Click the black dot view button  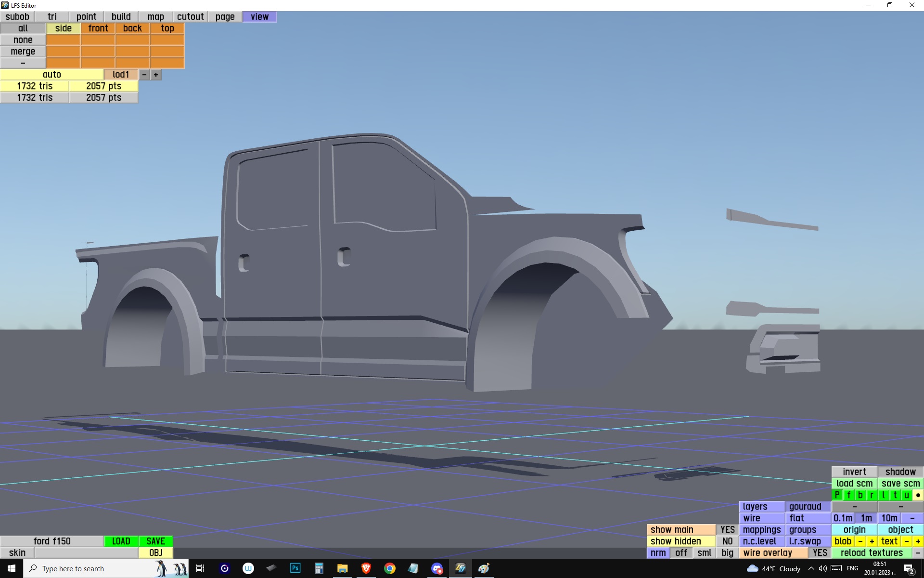point(918,495)
